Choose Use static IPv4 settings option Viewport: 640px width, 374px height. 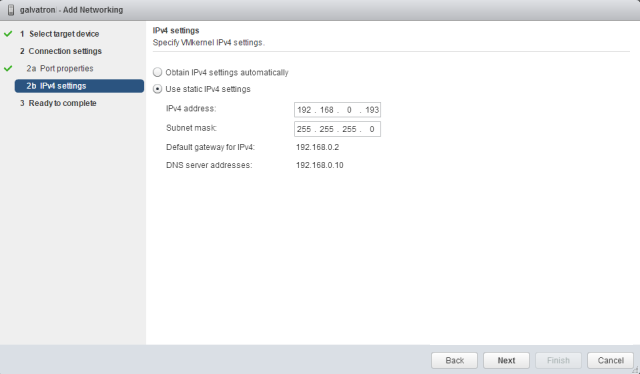158,89
